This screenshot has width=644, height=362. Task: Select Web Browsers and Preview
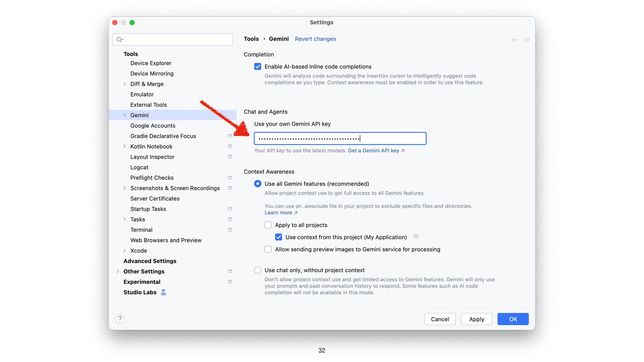pos(166,240)
